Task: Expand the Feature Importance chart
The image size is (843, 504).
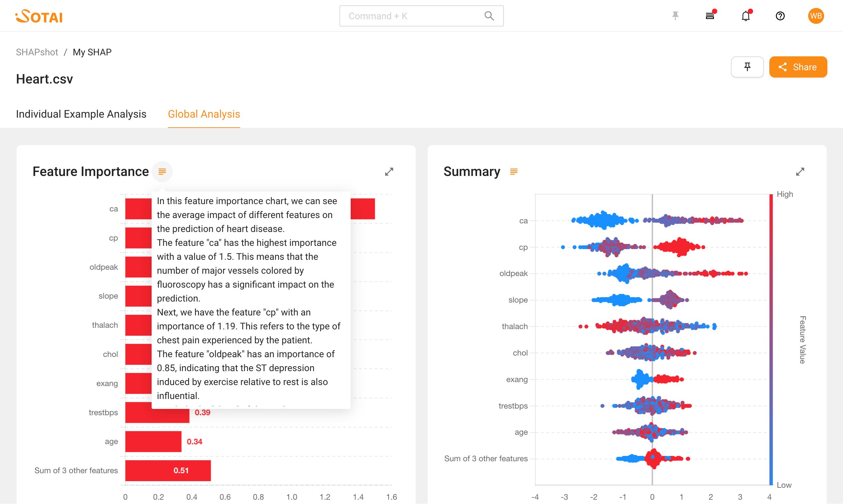Action: point(389,172)
